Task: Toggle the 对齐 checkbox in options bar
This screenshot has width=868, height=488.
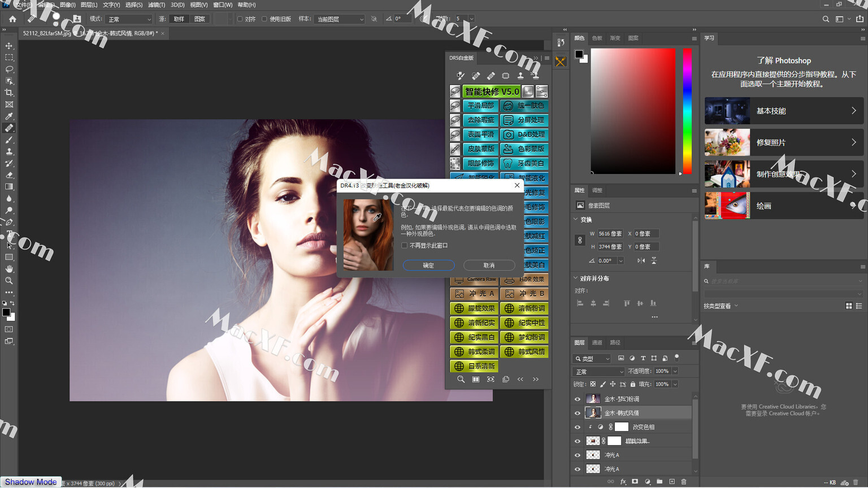Action: coord(240,19)
